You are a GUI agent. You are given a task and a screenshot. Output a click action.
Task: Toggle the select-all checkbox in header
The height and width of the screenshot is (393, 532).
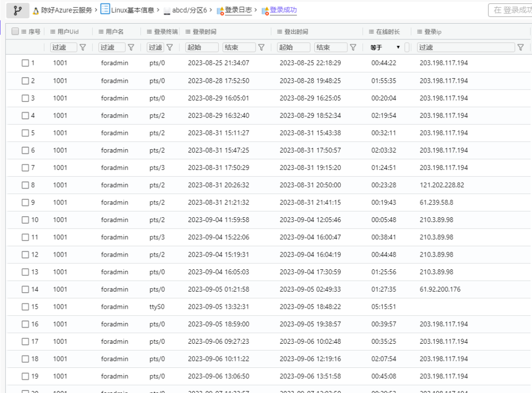(15, 31)
